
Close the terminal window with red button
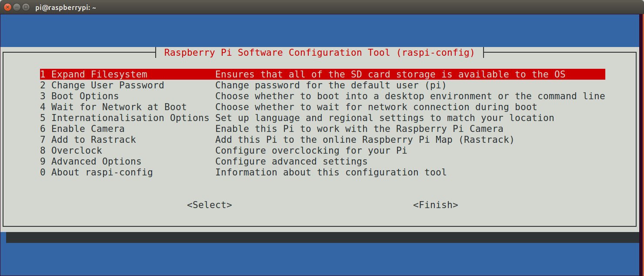point(7,7)
